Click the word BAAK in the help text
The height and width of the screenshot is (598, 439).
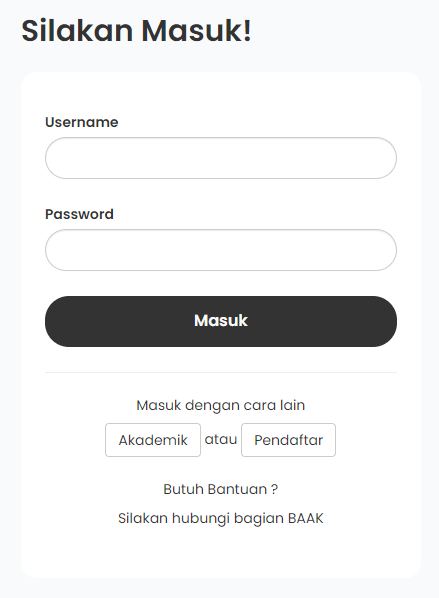(306, 519)
